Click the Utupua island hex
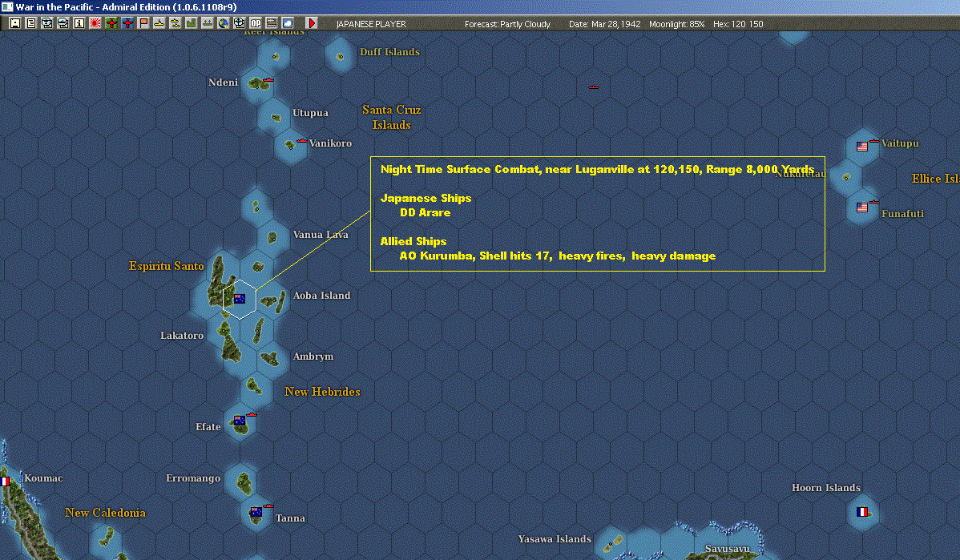This screenshot has width=960, height=560. [274, 116]
